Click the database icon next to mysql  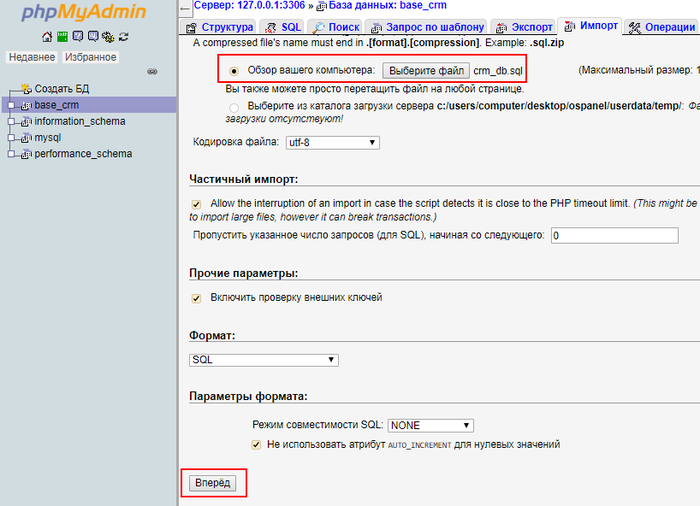(26, 138)
